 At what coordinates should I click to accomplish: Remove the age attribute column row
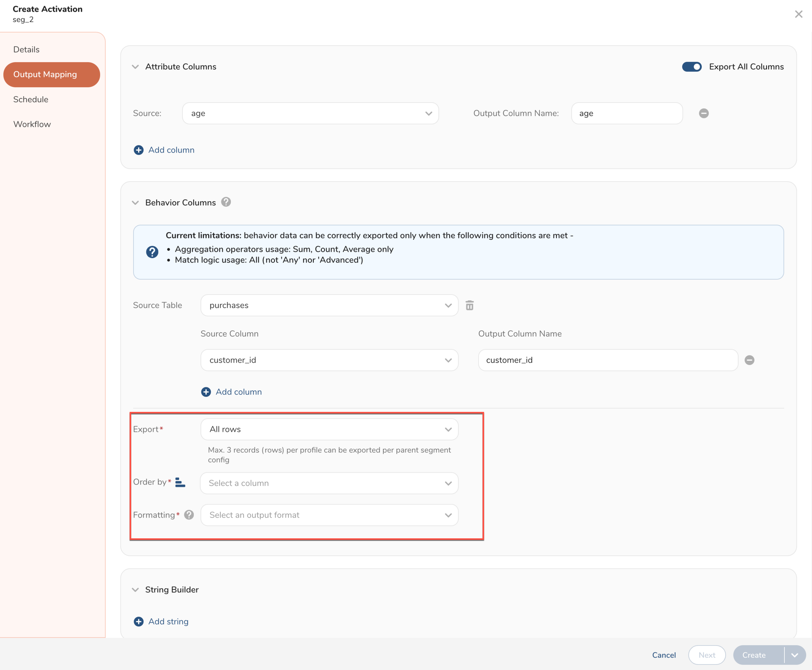[x=704, y=113]
